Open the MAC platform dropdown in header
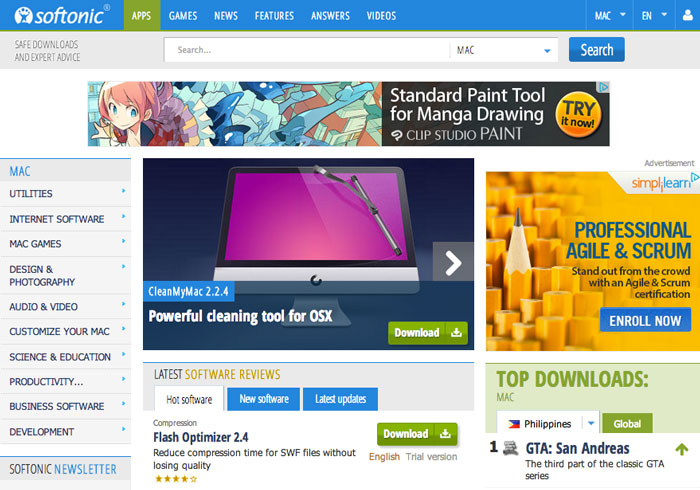700x490 pixels. 609,16
